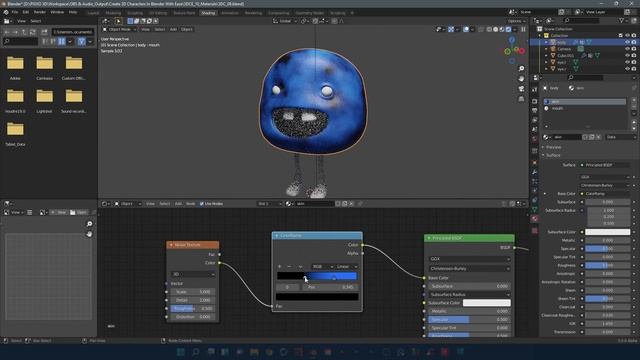This screenshot has height=360, width=640.
Task: Click the file browser search field
Action: click(x=20, y=41)
